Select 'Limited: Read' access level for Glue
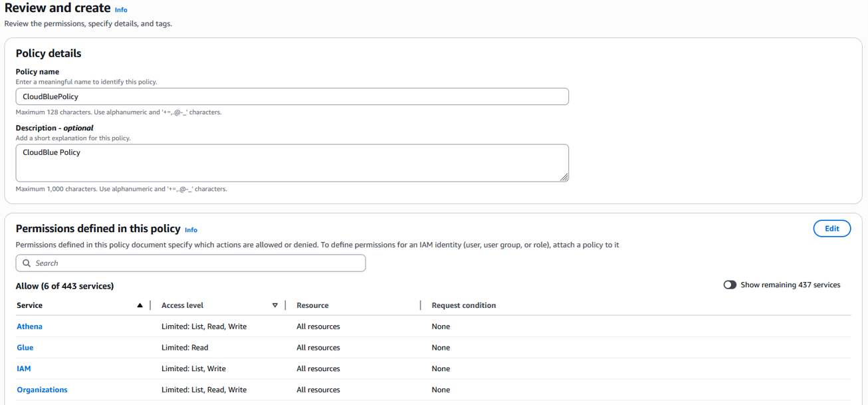 (x=185, y=348)
